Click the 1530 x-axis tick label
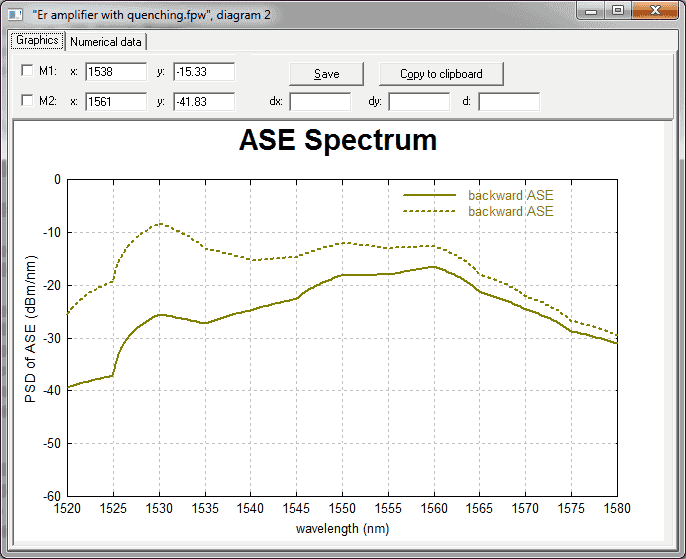The width and height of the screenshot is (686, 559). 159,508
